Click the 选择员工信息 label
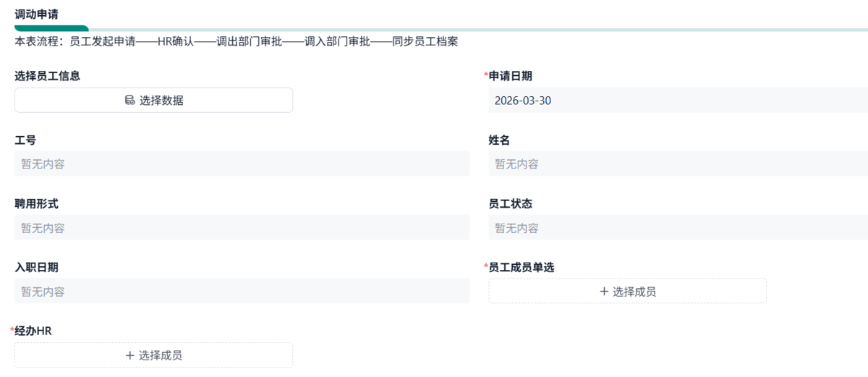The image size is (868, 377). [47, 76]
